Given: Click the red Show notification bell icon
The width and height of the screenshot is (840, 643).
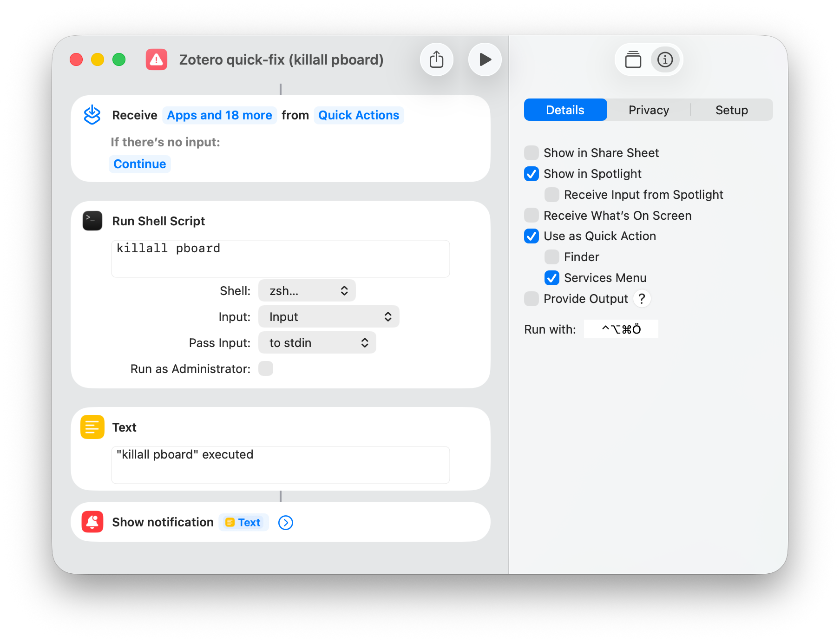Looking at the screenshot, I should [x=92, y=522].
